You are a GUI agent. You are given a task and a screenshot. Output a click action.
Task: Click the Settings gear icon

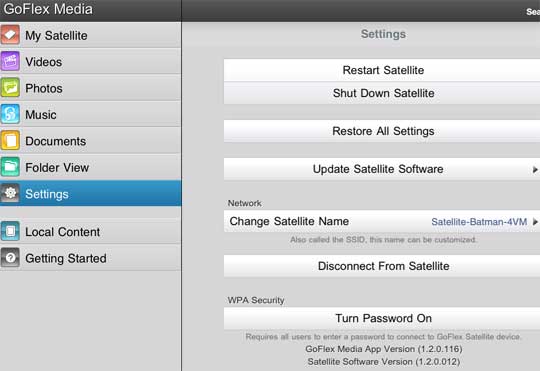[x=10, y=193]
